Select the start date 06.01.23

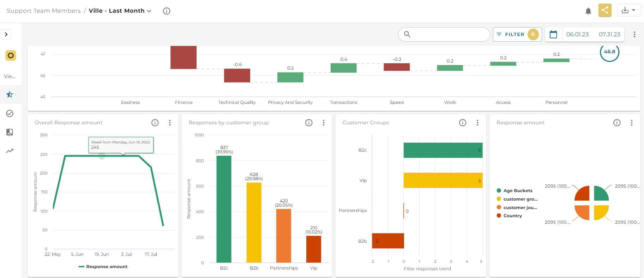coord(577,34)
